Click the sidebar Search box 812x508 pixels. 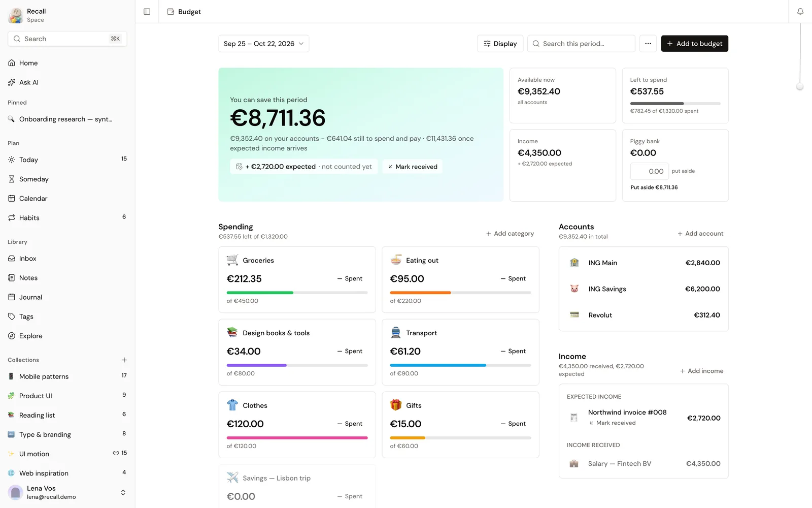67,39
